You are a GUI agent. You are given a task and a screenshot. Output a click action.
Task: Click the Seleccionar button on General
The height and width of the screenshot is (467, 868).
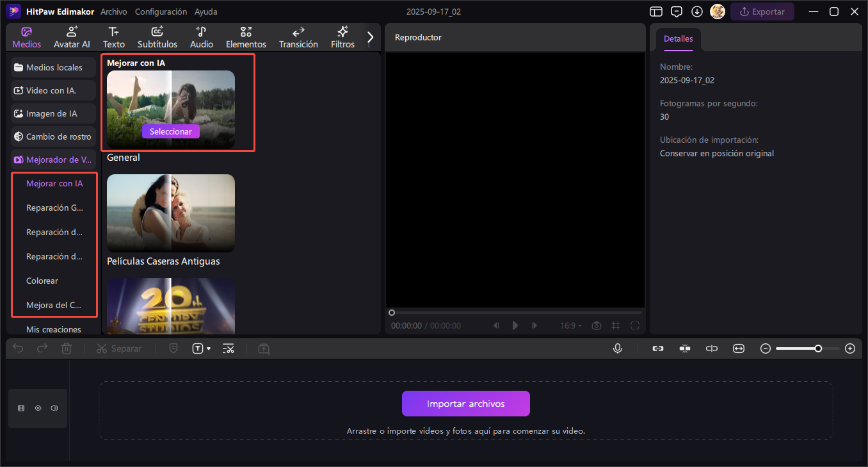pyautogui.click(x=170, y=131)
